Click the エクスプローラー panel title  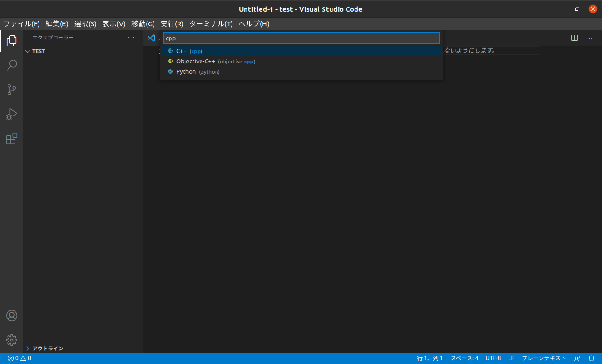pyautogui.click(x=53, y=38)
